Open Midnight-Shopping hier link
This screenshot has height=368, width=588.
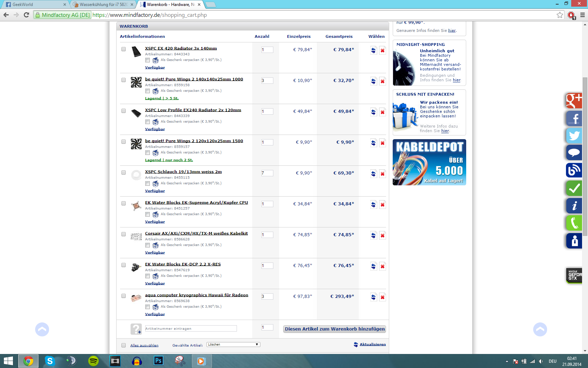tap(457, 80)
